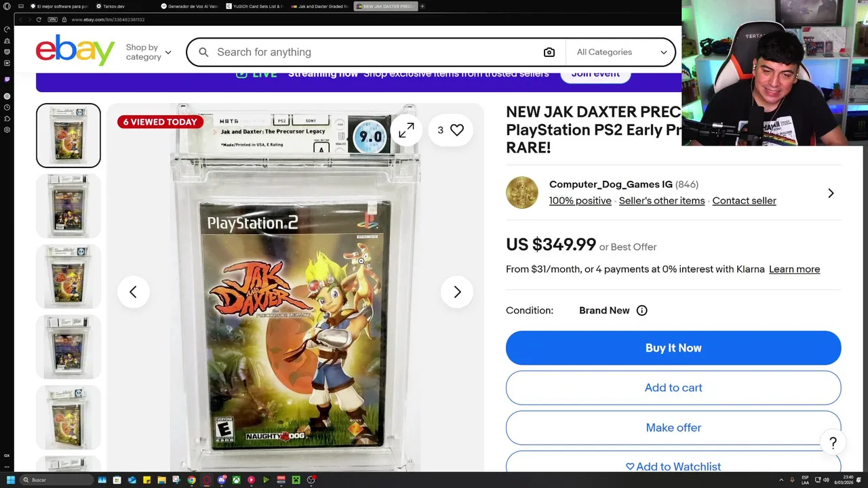Open Discord from taskbar
The height and width of the screenshot is (488, 868).
tap(222, 480)
